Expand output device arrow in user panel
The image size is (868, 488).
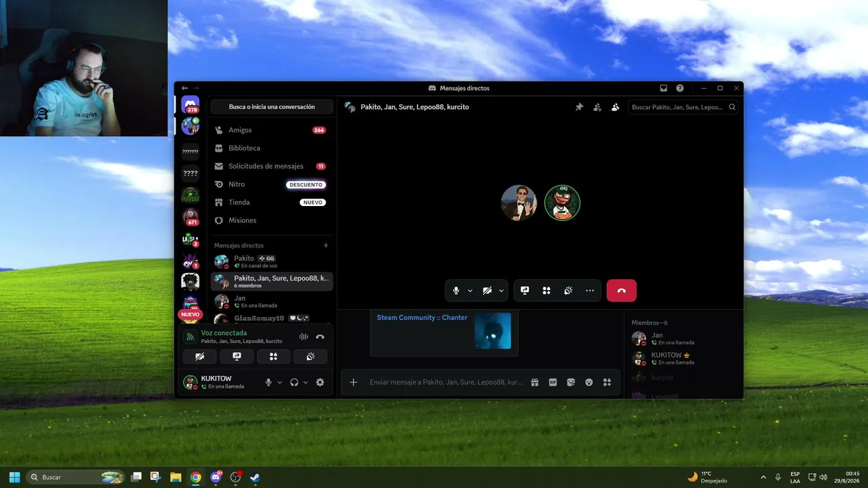coord(305,382)
